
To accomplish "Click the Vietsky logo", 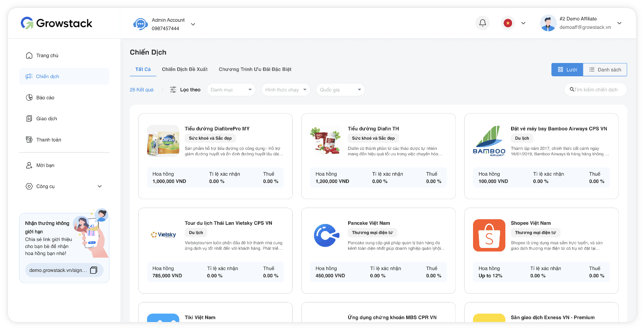I will click(163, 235).
